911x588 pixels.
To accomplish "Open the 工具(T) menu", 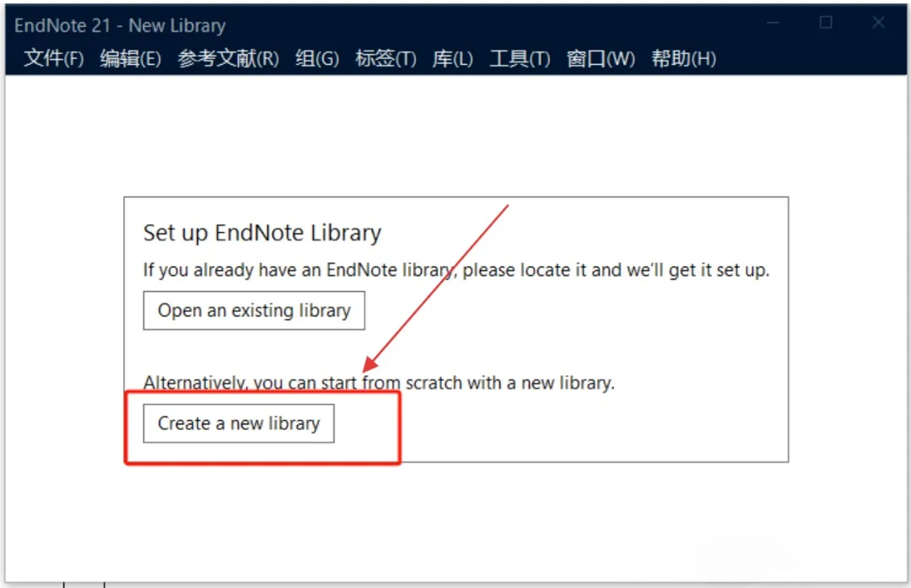I will (x=520, y=59).
